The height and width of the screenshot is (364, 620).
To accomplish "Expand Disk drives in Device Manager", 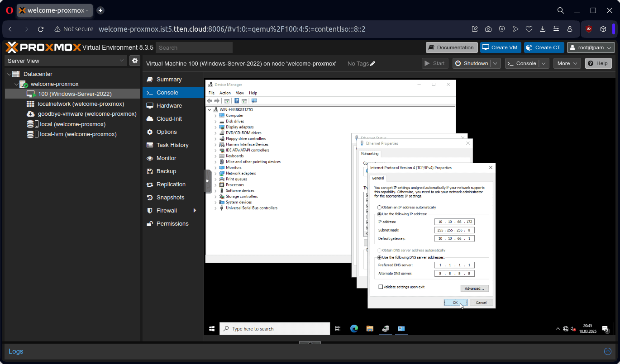I will [x=215, y=121].
